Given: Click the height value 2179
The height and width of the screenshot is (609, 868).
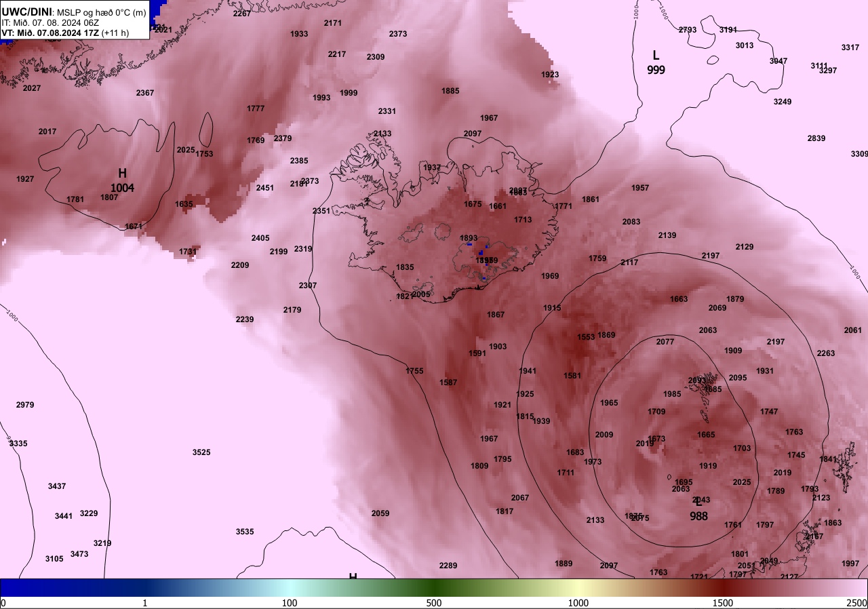Looking at the screenshot, I should tap(292, 310).
